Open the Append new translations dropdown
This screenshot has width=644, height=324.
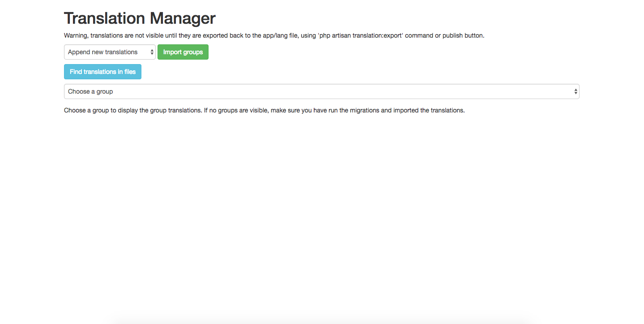pos(110,52)
